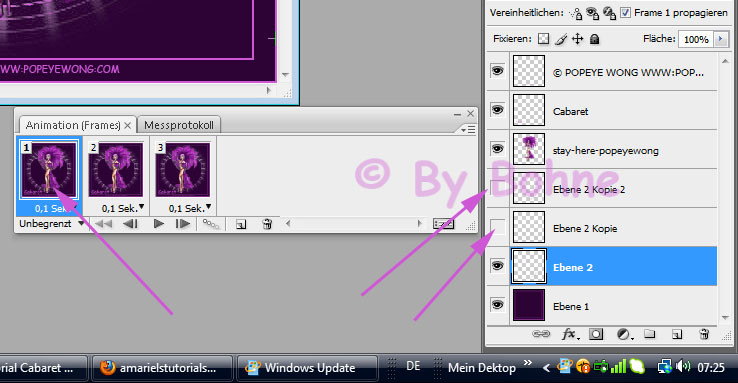
Task: Delete layer using the layers trash icon
Action: pos(704,335)
